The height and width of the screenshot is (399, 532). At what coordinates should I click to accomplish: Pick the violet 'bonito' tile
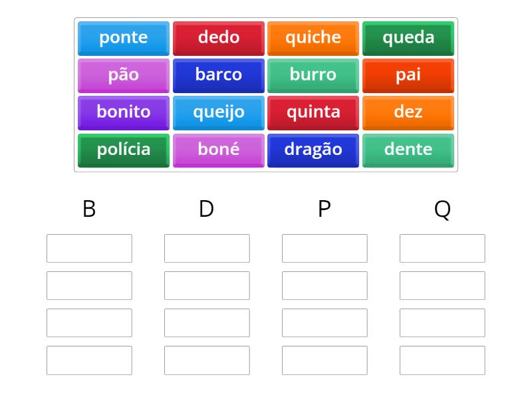pos(123,112)
